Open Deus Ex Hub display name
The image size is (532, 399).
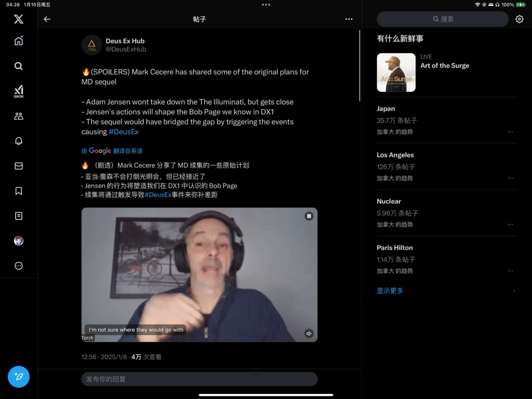(125, 41)
